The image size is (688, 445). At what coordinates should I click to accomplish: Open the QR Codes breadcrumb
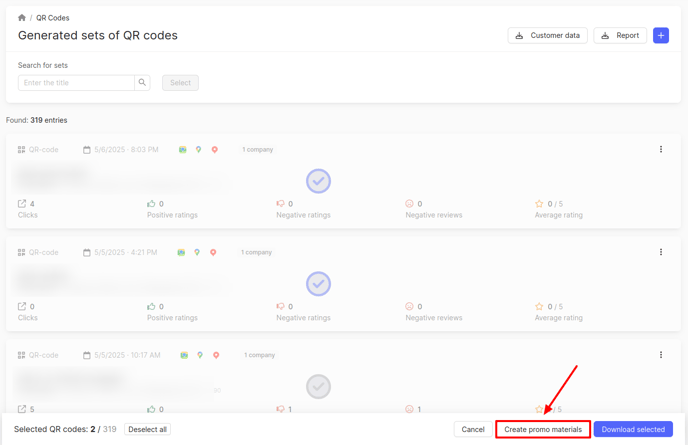53,18
